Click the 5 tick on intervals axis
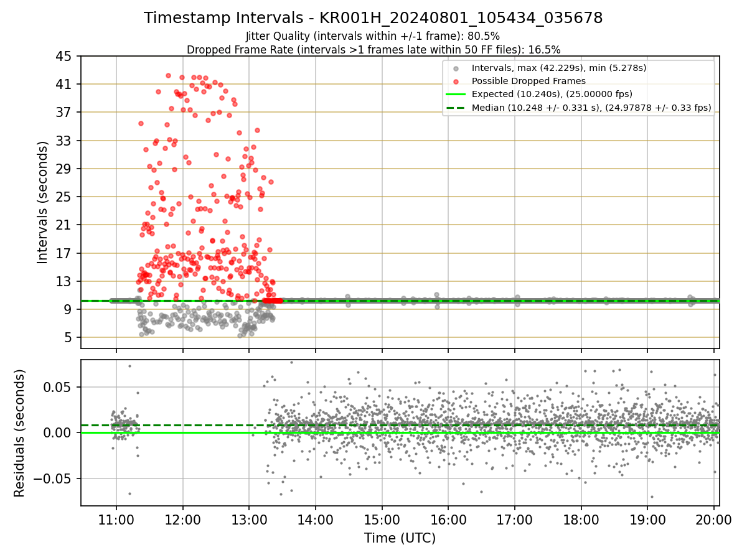Screen dimensions: 747x560 point(68,338)
